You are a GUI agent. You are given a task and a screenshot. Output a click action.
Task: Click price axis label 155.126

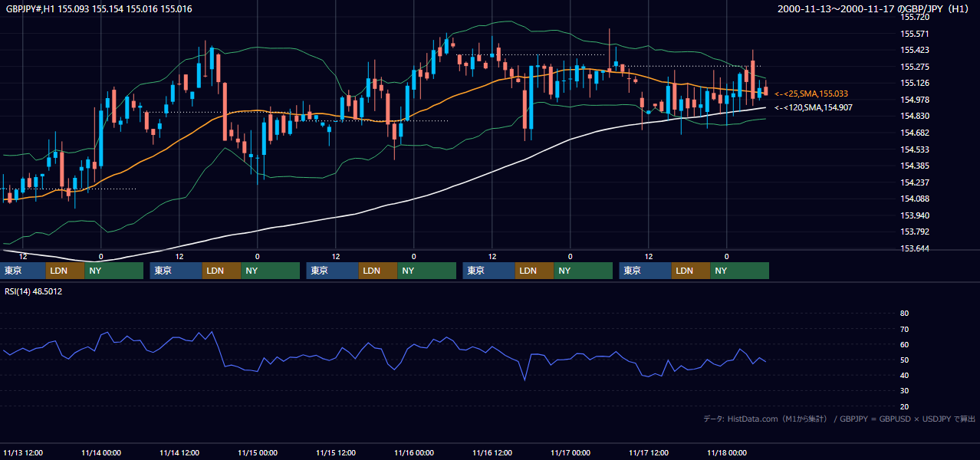tap(915, 83)
